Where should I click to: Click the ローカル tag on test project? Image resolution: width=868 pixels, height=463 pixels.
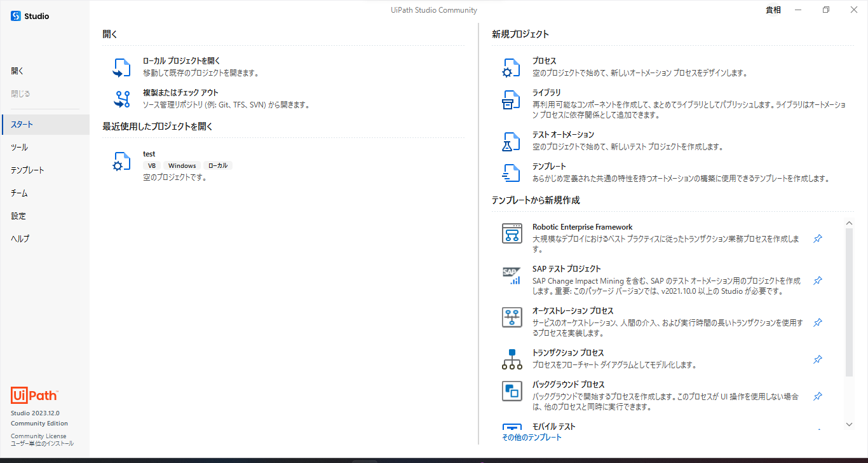click(x=218, y=165)
